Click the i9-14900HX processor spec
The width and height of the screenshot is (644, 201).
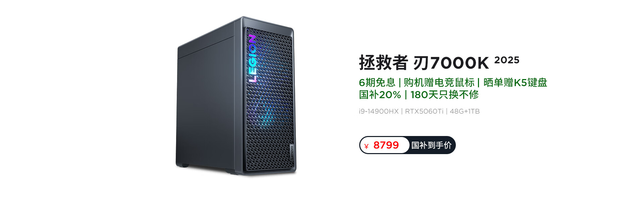[x=379, y=111]
